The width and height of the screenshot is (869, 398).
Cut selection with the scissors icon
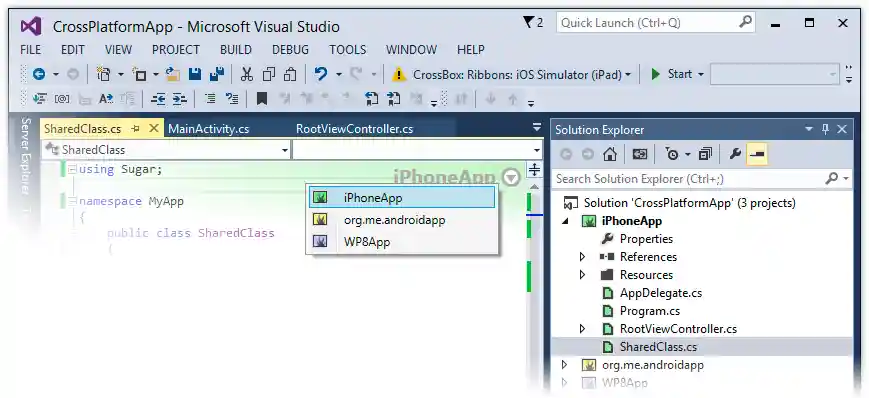coord(247,74)
